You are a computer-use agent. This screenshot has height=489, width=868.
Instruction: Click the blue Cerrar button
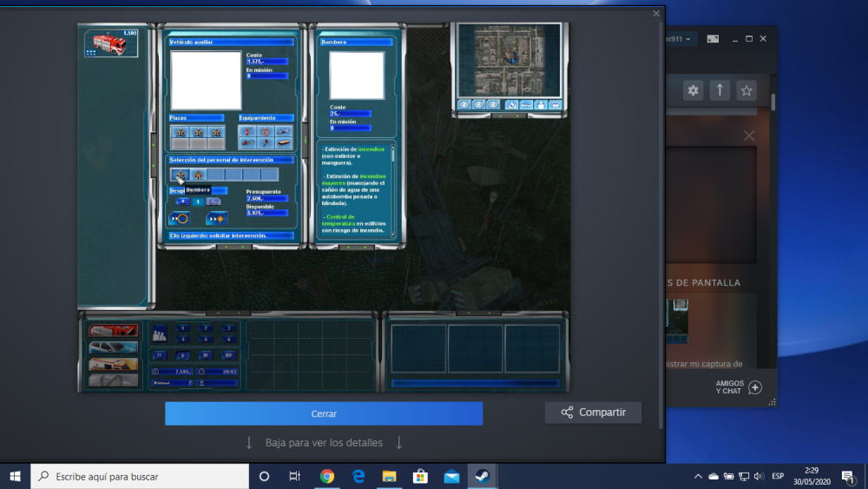(x=324, y=413)
